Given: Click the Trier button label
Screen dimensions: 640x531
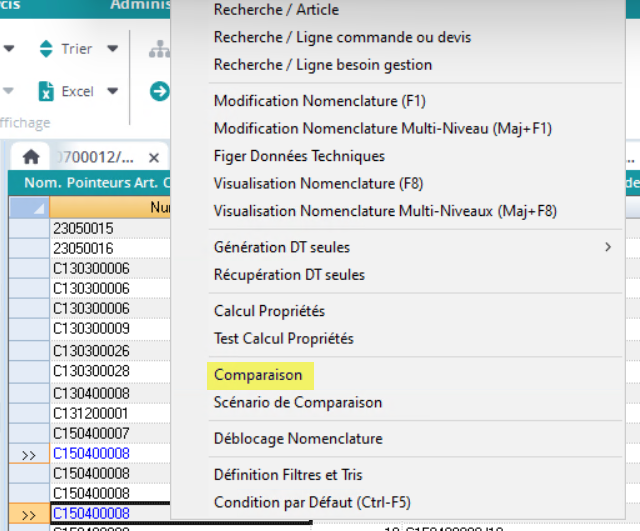Looking at the screenshot, I should 77,49.
